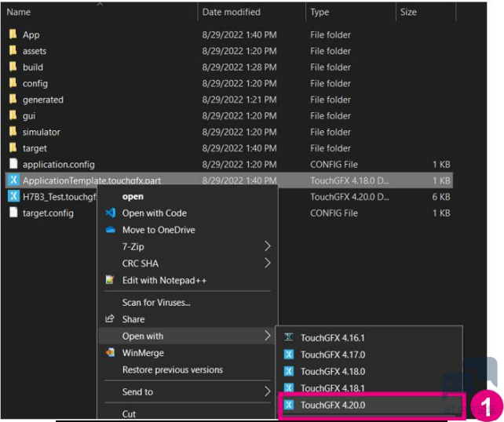
Task: Select WinMerge in the context menu
Action: point(188,353)
